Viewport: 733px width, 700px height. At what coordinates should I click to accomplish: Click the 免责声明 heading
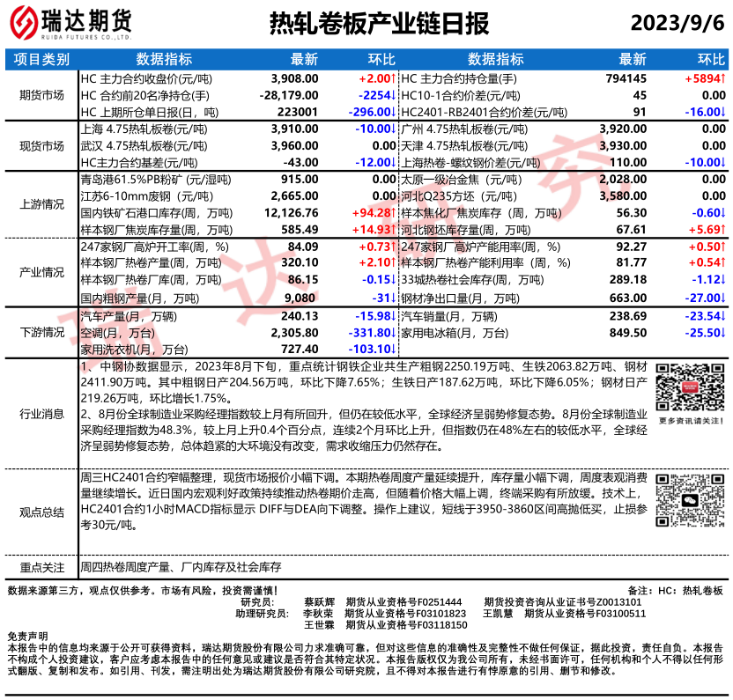(27, 635)
